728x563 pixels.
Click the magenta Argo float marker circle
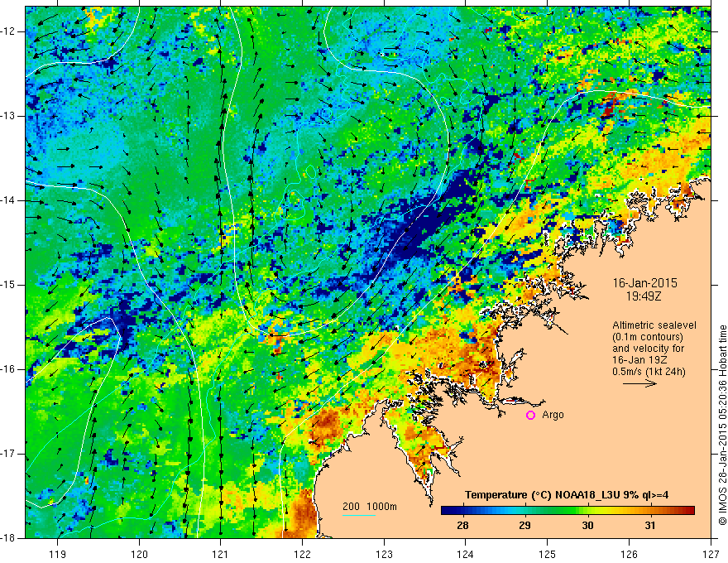click(x=530, y=416)
